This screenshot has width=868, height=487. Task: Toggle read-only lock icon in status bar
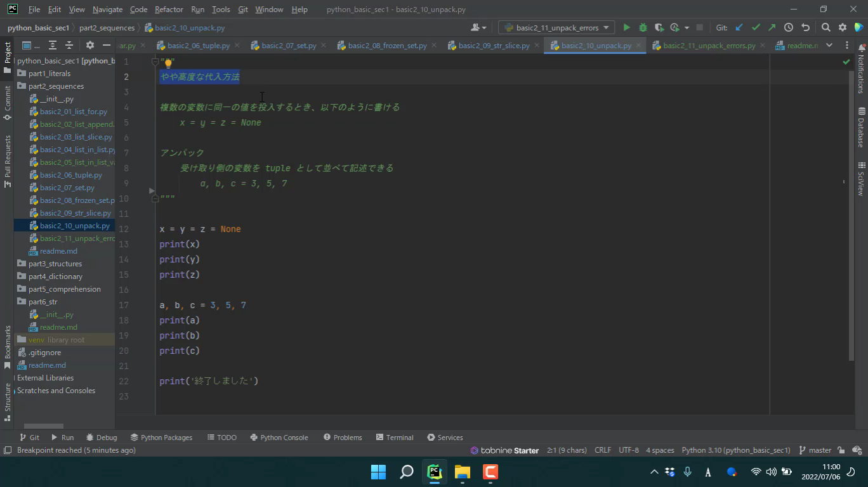841,450
